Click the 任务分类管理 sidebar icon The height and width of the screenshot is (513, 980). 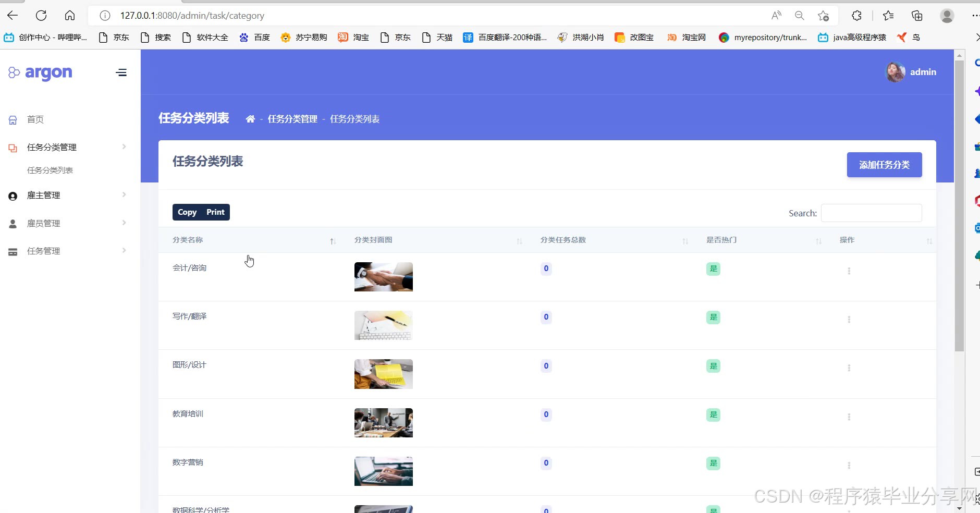pyautogui.click(x=13, y=148)
